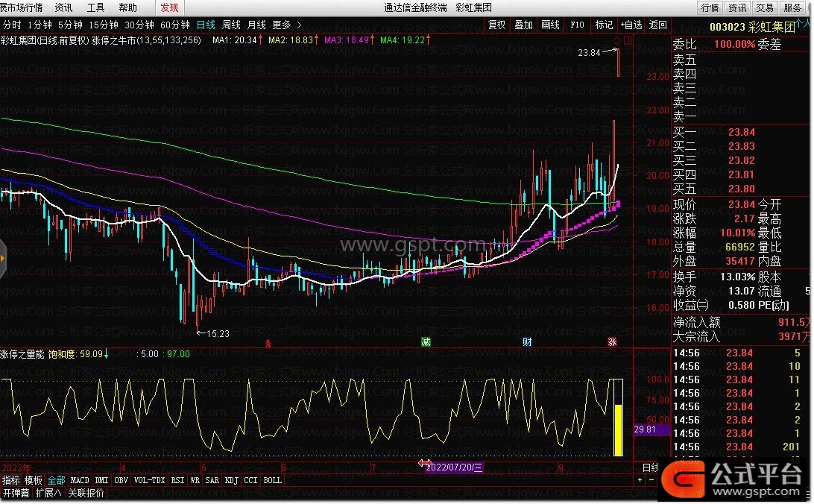Screen dimensions: 814x504
Task: Switch to the 周线 period
Action: pyautogui.click(x=231, y=25)
